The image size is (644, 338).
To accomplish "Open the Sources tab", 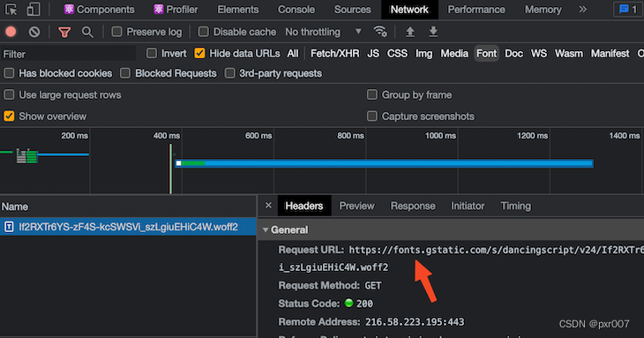I will pyautogui.click(x=352, y=10).
